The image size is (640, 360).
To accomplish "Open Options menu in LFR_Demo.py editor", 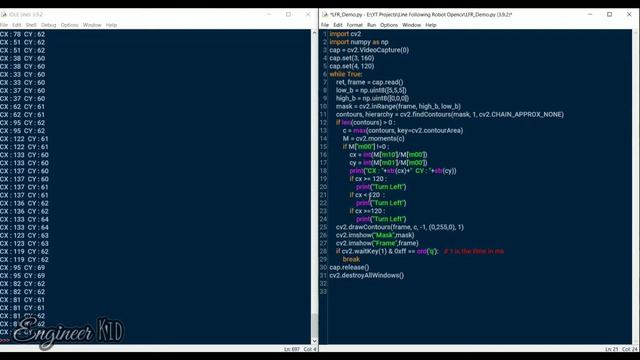I will (x=389, y=25).
